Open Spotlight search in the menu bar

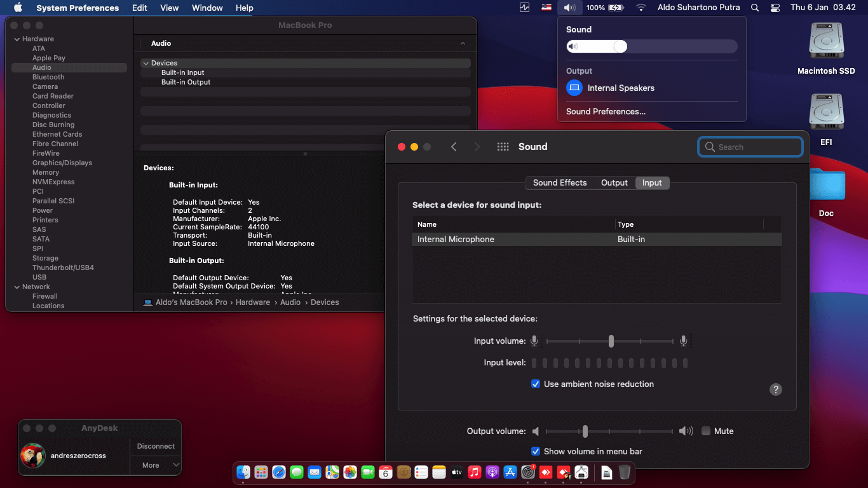pyautogui.click(x=755, y=8)
